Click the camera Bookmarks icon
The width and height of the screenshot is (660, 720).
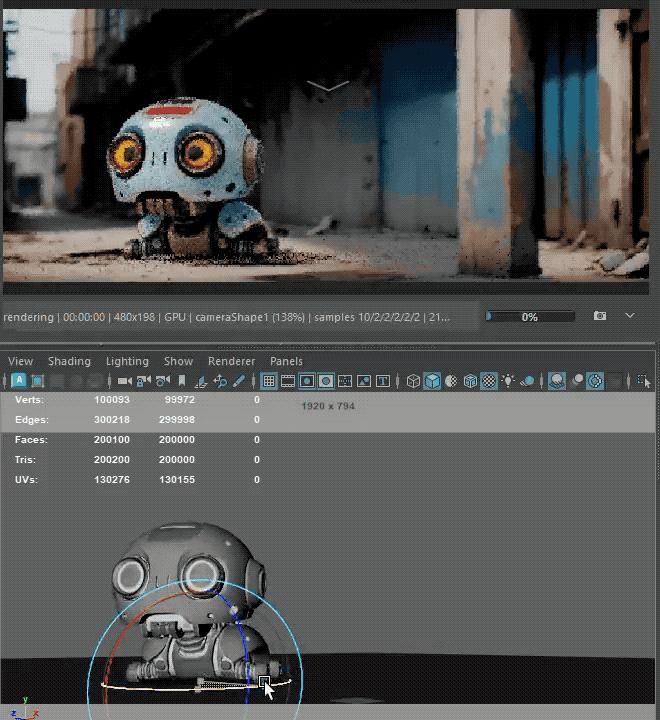pyautogui.click(x=181, y=381)
